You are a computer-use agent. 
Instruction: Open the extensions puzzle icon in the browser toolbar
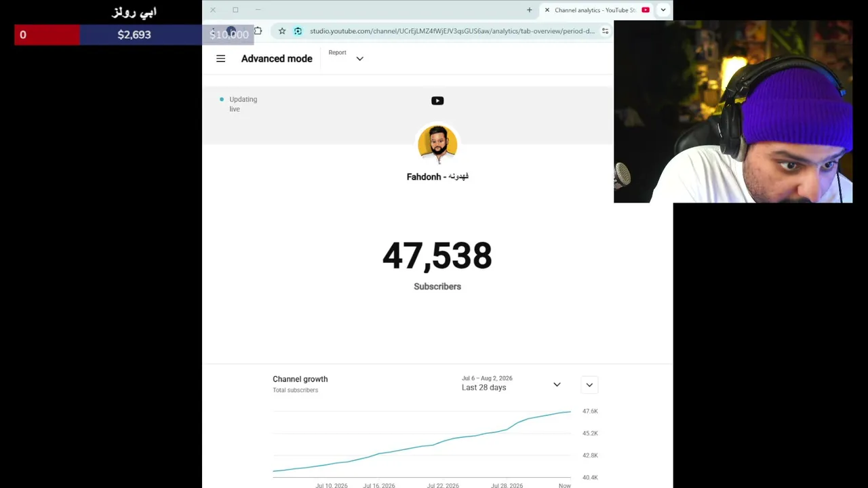(x=258, y=31)
